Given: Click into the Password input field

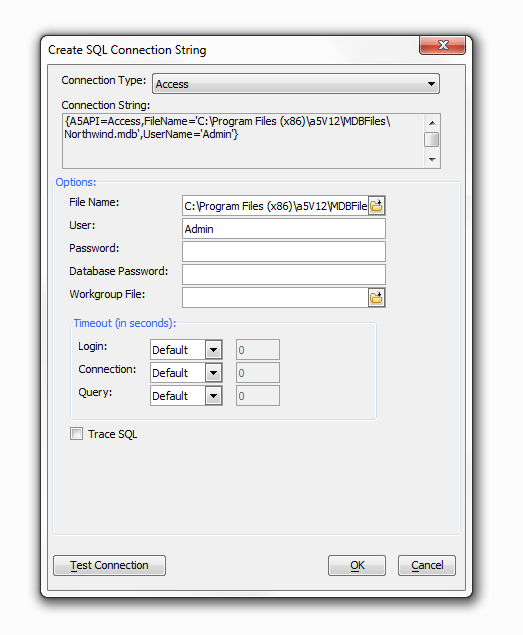Looking at the screenshot, I should click(284, 251).
